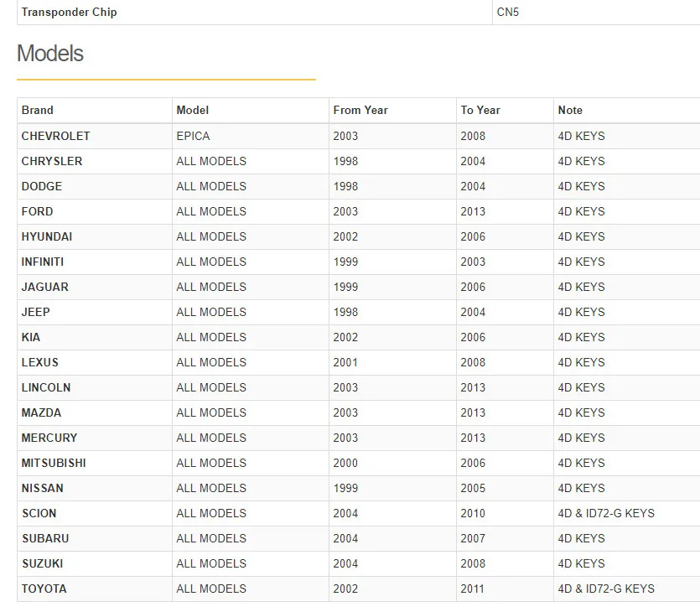Click the Brand column header
The image size is (700, 612).
(x=38, y=110)
